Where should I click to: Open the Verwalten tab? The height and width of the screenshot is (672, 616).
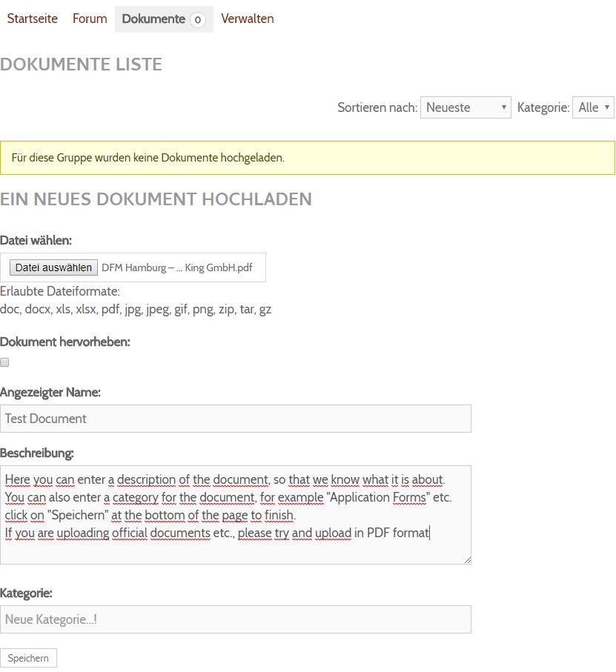[x=248, y=19]
